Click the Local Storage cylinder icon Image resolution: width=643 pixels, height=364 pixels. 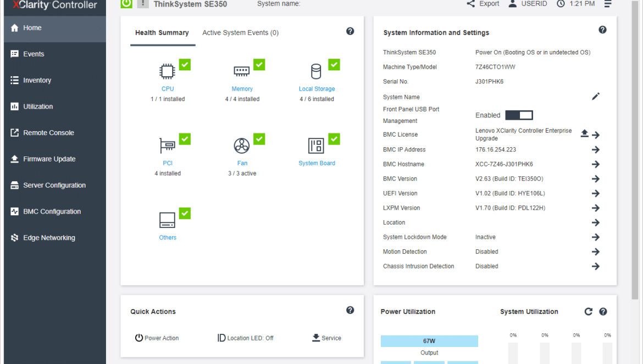click(x=316, y=71)
